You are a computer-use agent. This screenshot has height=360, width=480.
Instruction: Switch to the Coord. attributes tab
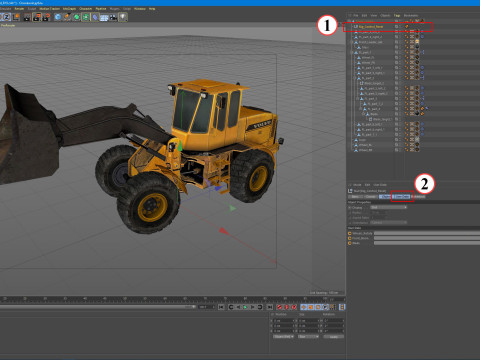[371, 197]
